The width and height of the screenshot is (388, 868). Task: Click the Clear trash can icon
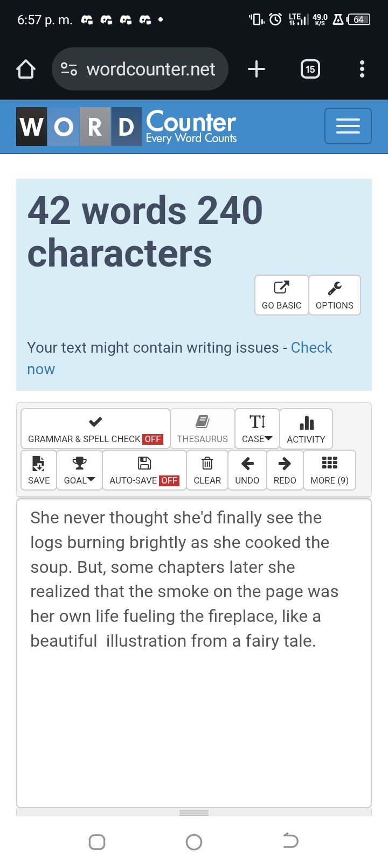pos(207,470)
